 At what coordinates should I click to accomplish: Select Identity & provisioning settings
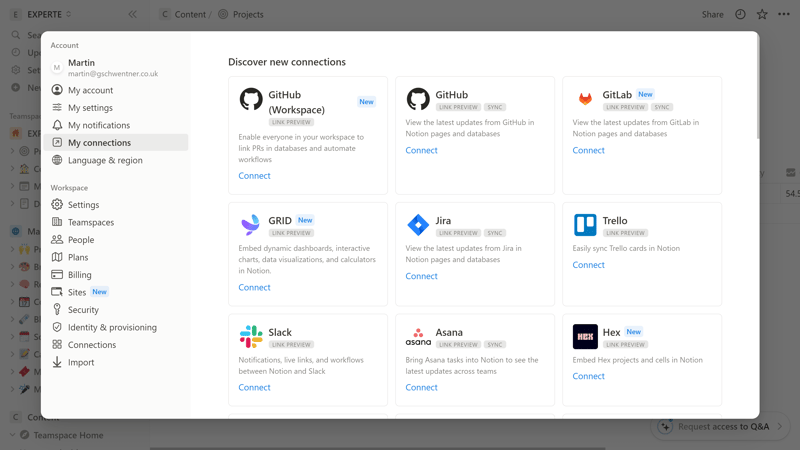tap(112, 327)
